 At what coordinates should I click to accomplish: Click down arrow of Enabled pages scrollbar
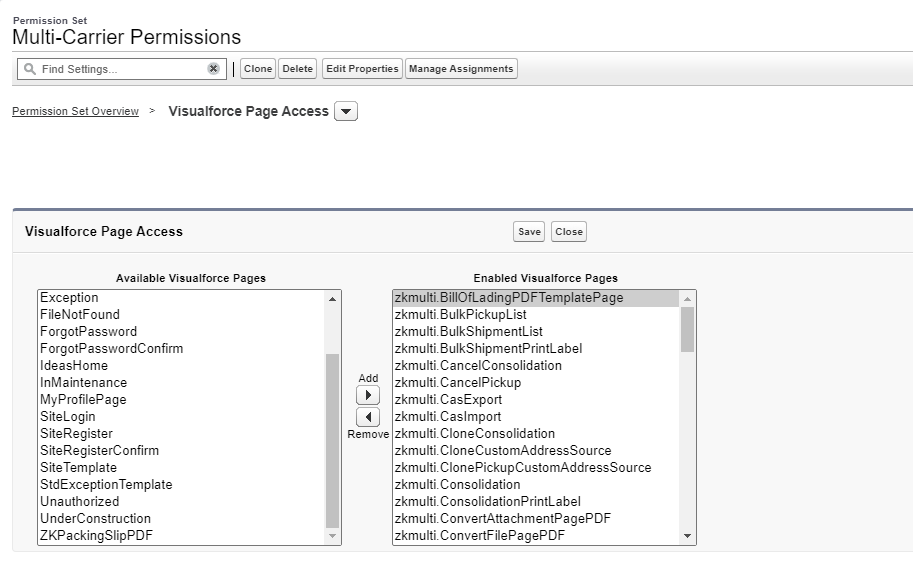(687, 536)
